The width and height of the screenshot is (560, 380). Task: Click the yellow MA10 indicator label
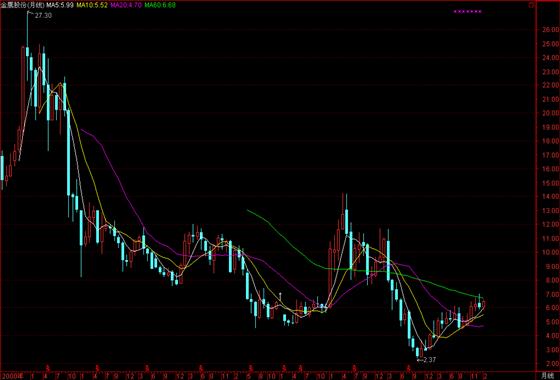click(x=91, y=5)
